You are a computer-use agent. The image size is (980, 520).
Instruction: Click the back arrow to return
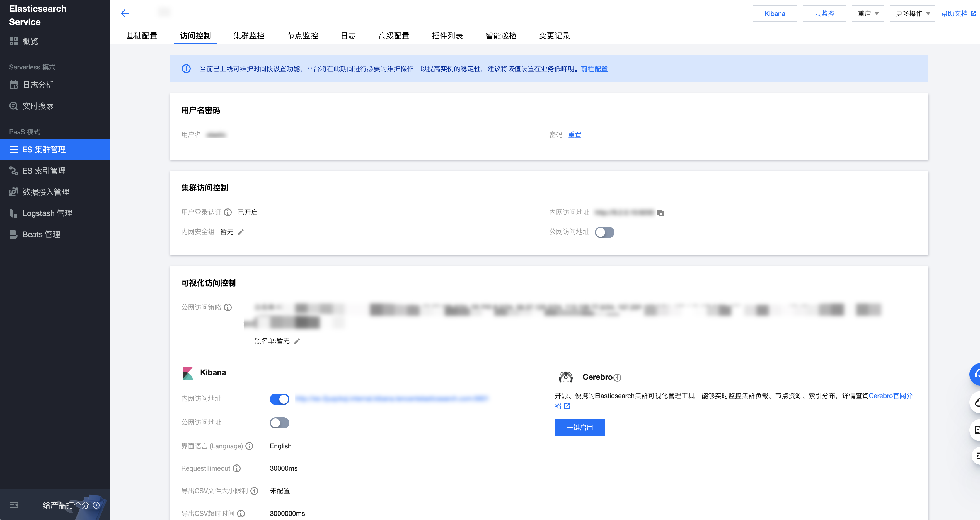pyautogui.click(x=124, y=13)
